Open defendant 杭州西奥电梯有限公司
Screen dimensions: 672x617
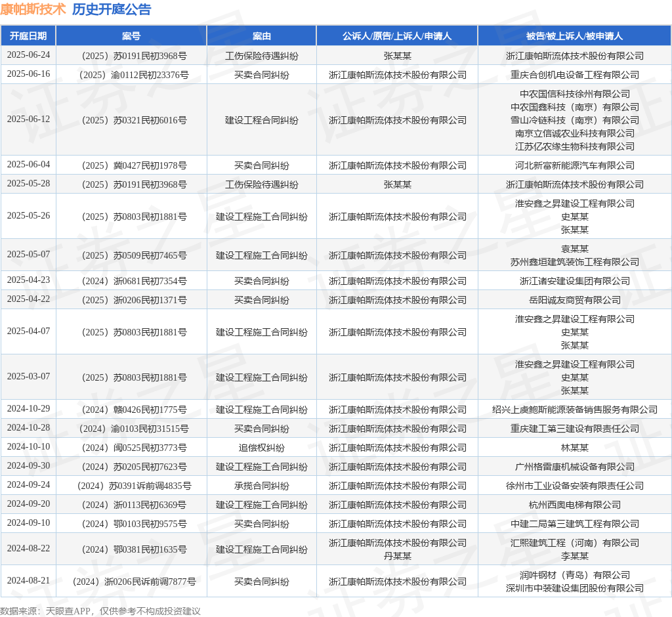coord(574,505)
